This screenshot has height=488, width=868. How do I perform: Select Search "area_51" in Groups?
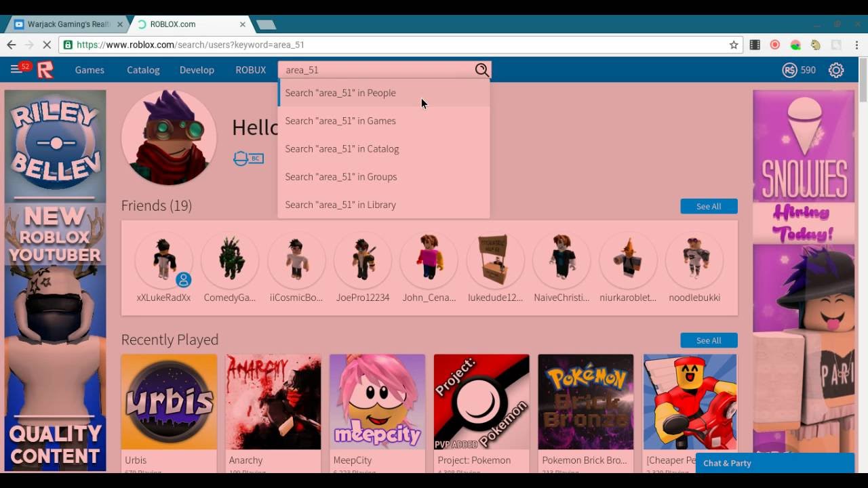(384, 176)
